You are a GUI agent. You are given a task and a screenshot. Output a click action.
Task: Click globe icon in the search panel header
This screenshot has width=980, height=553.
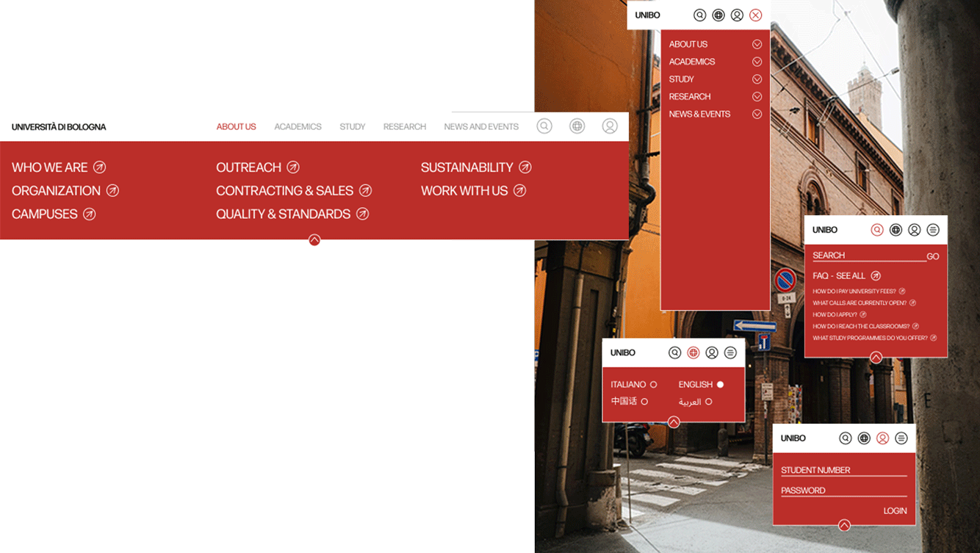pos(896,230)
